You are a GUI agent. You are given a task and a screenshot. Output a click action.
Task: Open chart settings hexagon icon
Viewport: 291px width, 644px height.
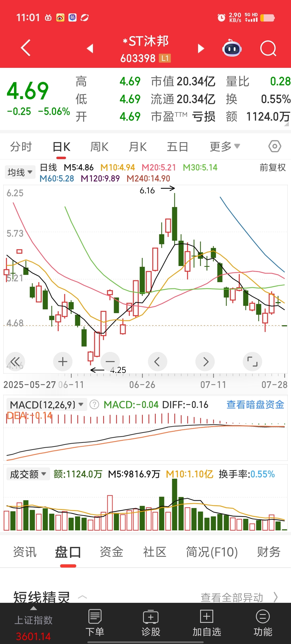click(x=275, y=146)
